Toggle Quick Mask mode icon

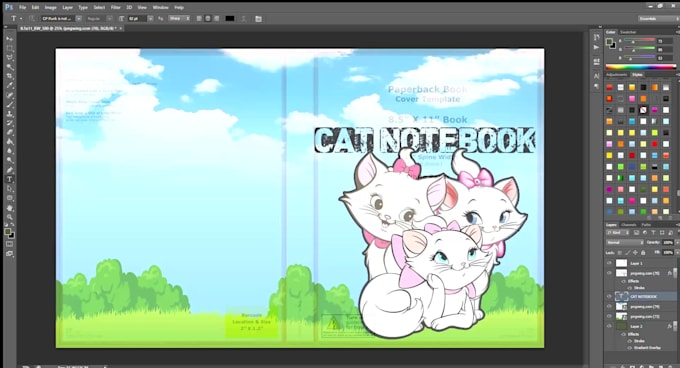coord(10,244)
